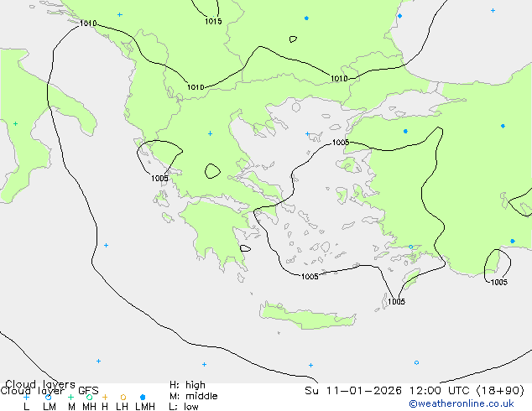Click the blue circle LM legend symbol
This screenshot has height=411, width=532.
coord(48,397)
